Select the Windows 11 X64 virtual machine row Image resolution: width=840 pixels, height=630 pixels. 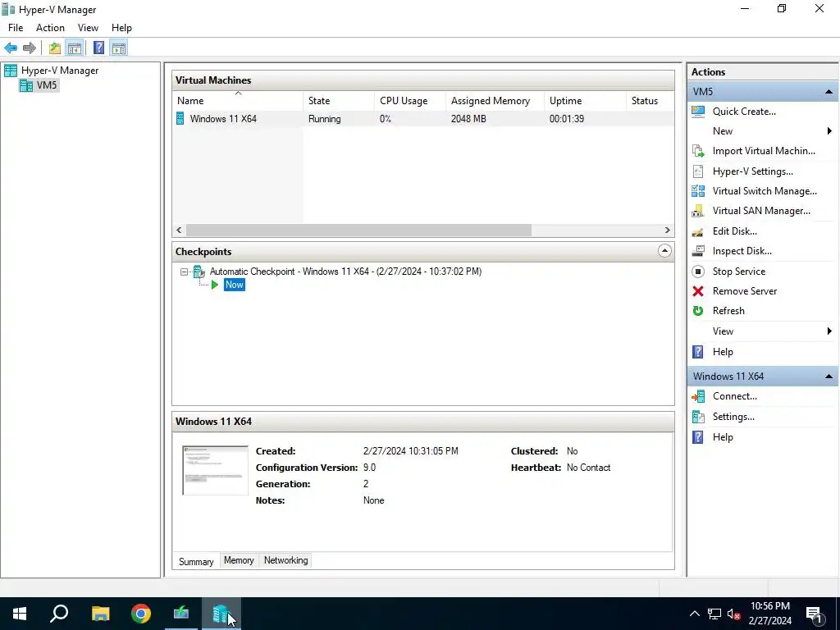(x=423, y=119)
